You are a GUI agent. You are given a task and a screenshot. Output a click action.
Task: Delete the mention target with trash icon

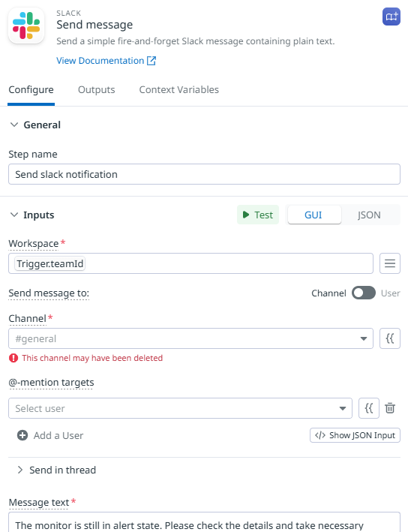click(390, 408)
